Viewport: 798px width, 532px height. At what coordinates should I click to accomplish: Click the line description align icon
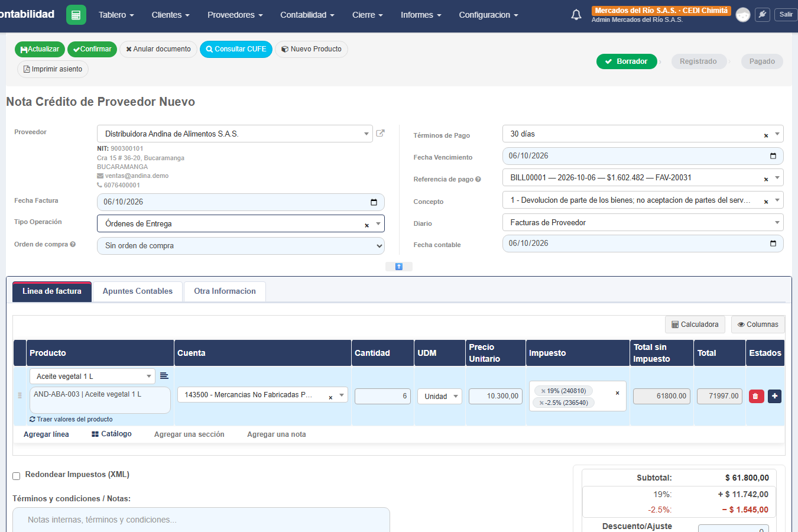coord(164,376)
